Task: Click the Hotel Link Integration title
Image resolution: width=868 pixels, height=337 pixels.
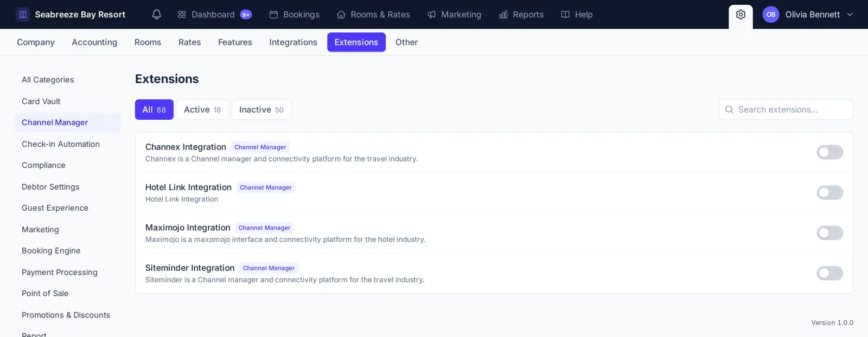Action: tap(188, 187)
